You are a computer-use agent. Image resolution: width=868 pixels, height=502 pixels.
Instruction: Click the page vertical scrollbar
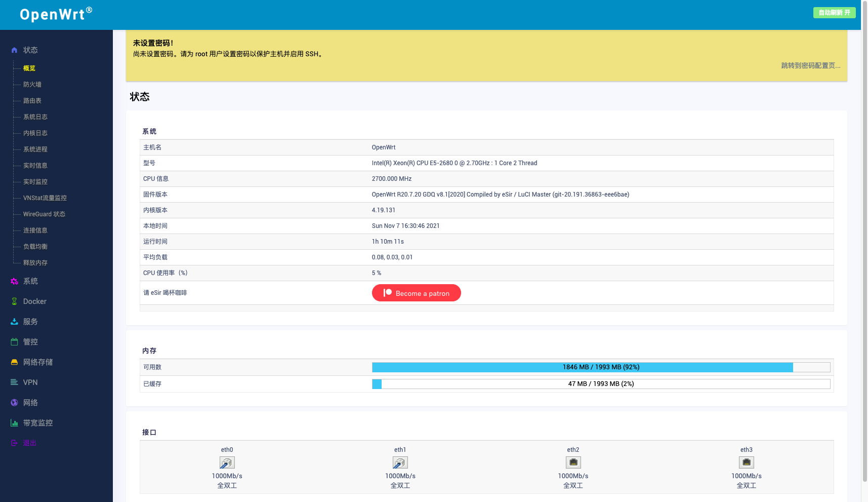tap(864, 241)
